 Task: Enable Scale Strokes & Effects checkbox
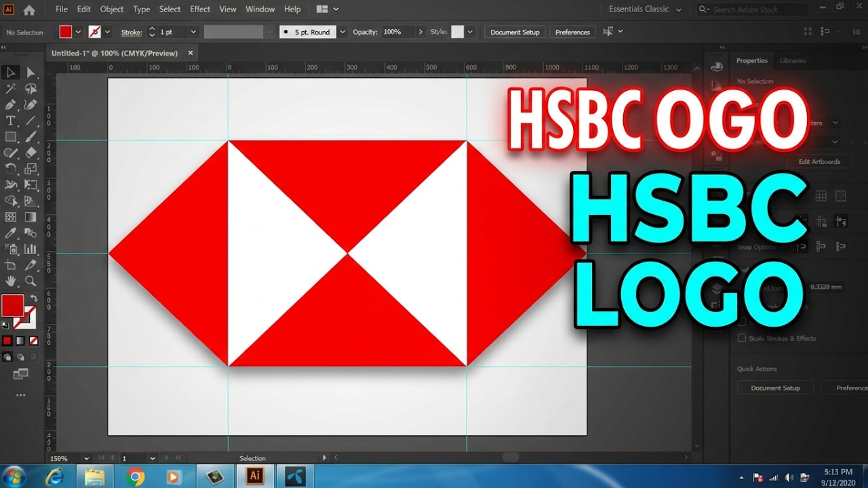point(742,338)
